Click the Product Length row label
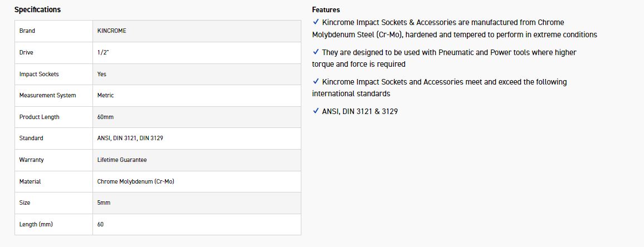644x247 pixels. [39, 117]
